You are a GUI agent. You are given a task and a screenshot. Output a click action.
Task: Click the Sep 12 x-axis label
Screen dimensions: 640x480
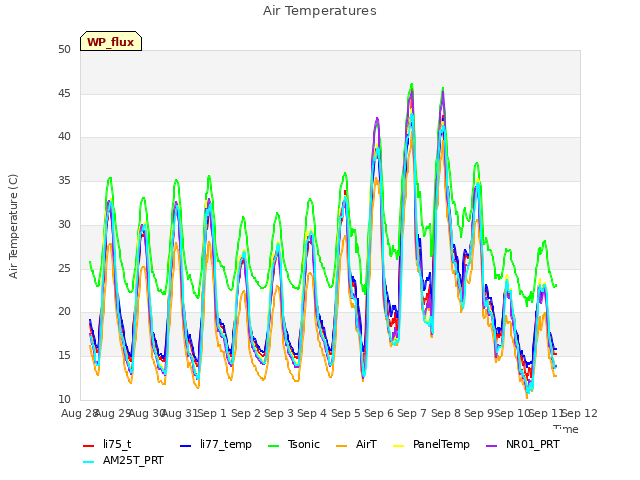pyautogui.click(x=580, y=413)
